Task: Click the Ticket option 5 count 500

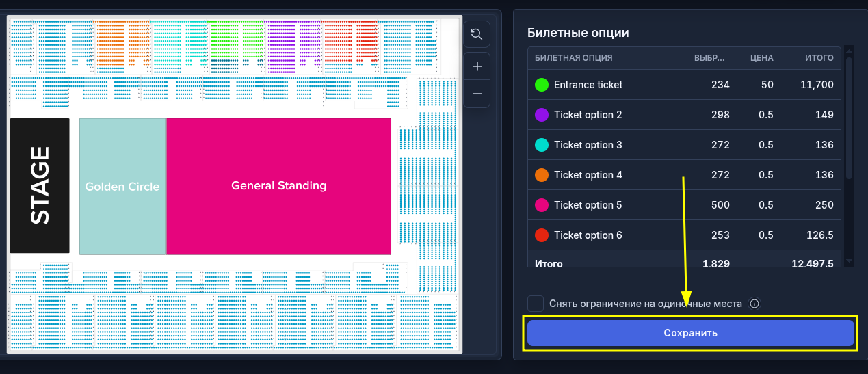Action: pos(720,205)
